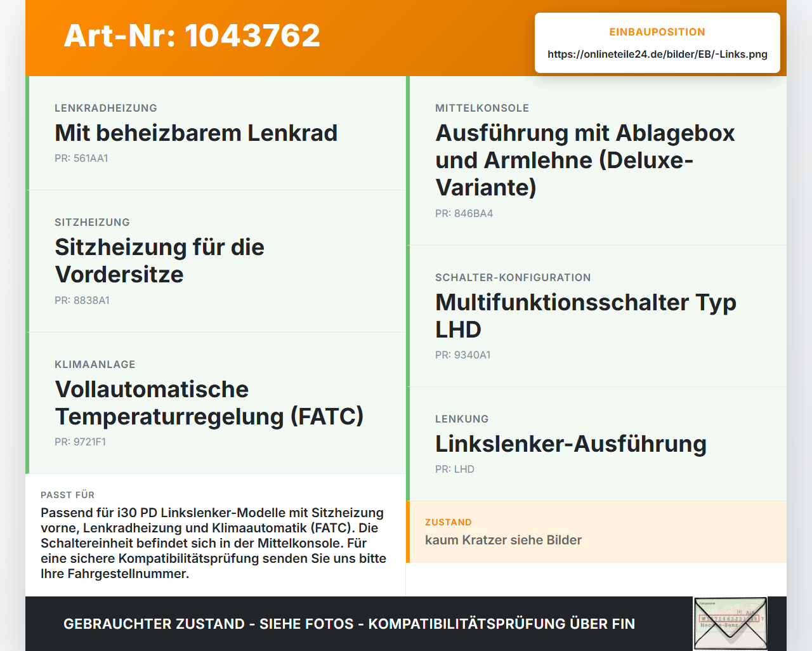Select PR: 561AA1 code text
The height and width of the screenshot is (651, 812).
tap(81, 158)
